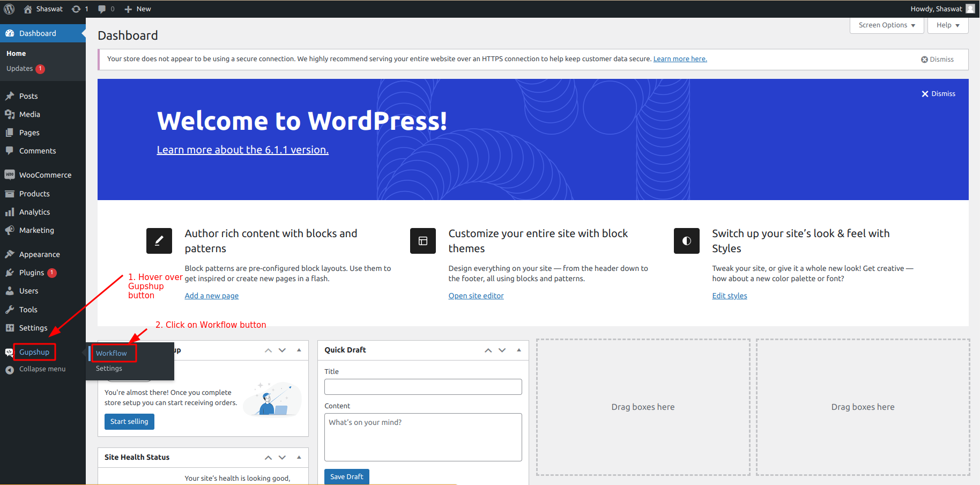Toggle Quick Draft panel collapse triangle
Image resolution: width=980 pixels, height=485 pixels.
click(519, 350)
